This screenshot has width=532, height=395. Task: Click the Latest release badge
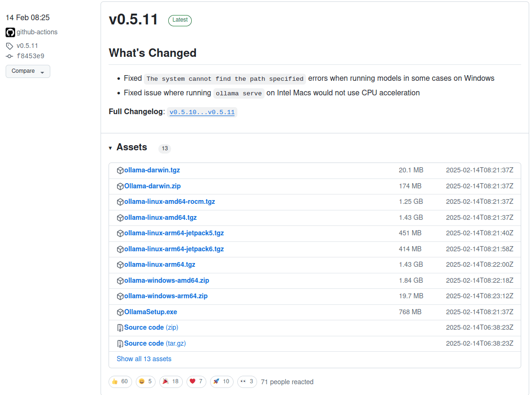click(x=180, y=20)
